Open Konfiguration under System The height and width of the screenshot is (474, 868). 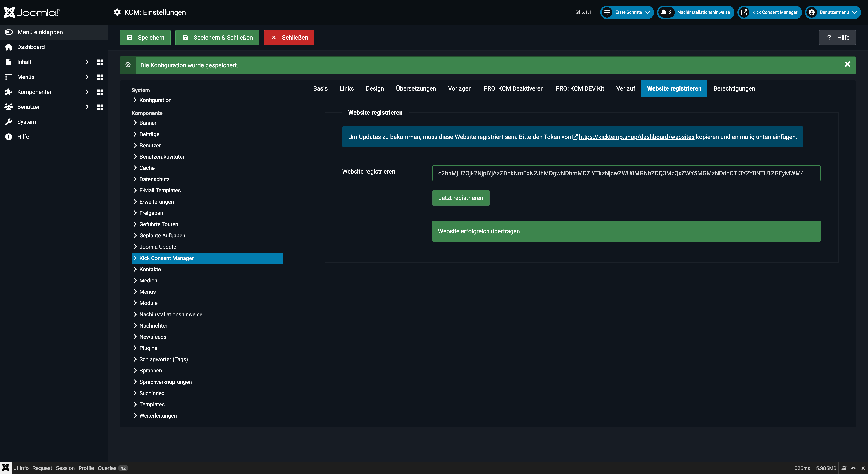tap(155, 100)
